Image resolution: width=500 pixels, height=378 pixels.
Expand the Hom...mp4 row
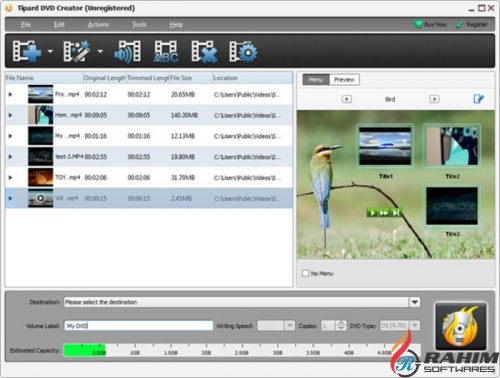[10, 115]
